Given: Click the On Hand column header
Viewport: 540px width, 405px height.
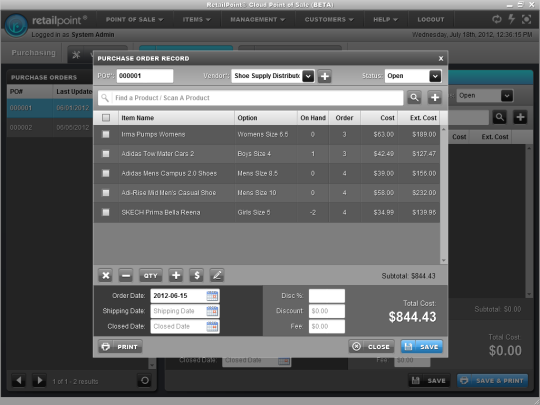Looking at the screenshot, I should (x=313, y=118).
